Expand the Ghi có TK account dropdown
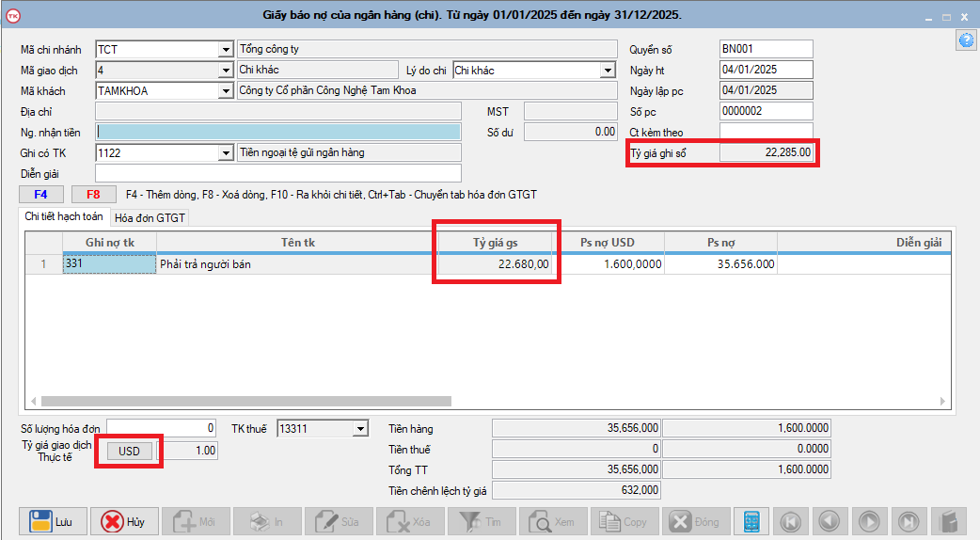980x540 pixels. click(x=225, y=153)
